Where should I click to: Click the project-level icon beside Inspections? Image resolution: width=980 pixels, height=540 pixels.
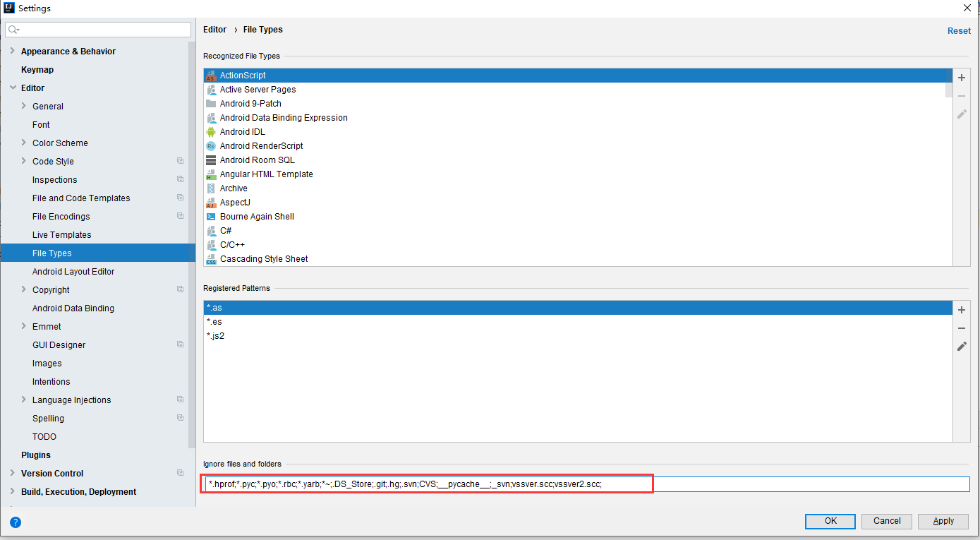pyautogui.click(x=180, y=179)
